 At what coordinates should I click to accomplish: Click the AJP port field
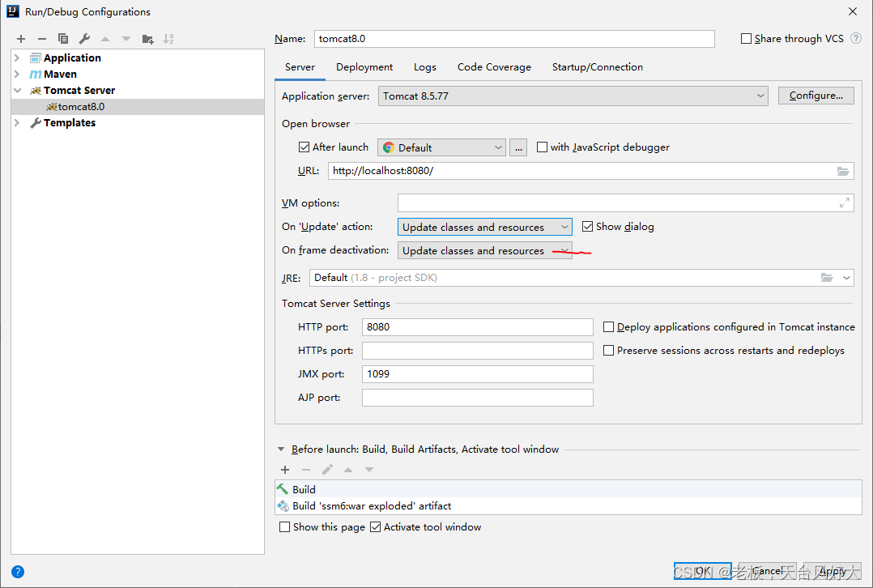[478, 398]
